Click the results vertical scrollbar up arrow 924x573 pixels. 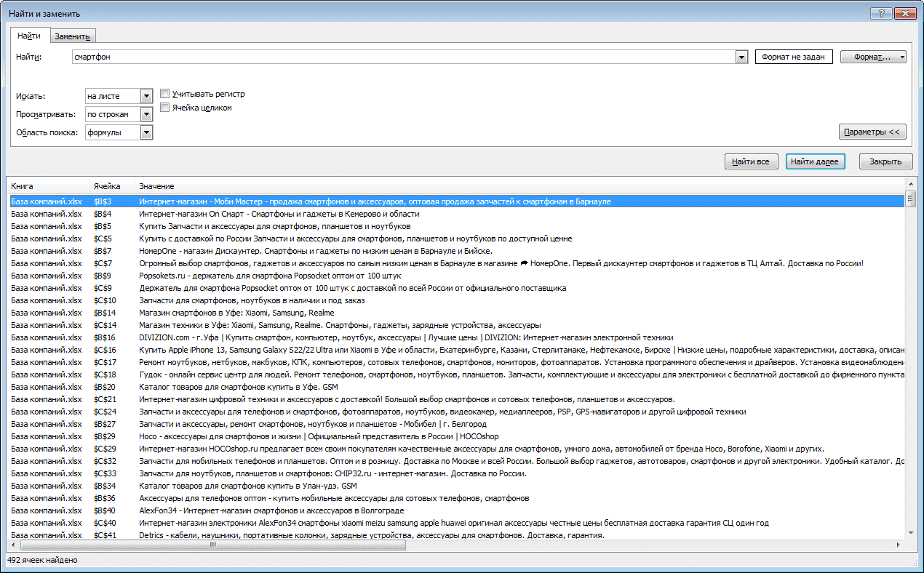coord(910,185)
